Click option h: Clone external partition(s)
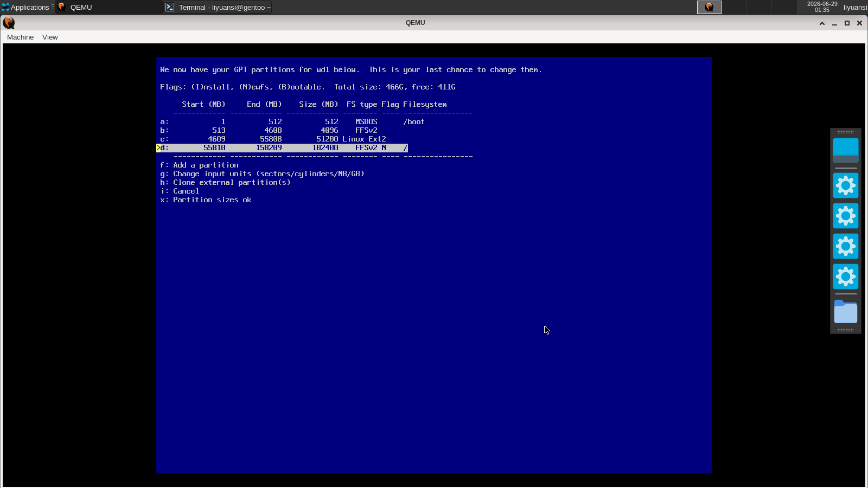 pyautogui.click(x=225, y=183)
